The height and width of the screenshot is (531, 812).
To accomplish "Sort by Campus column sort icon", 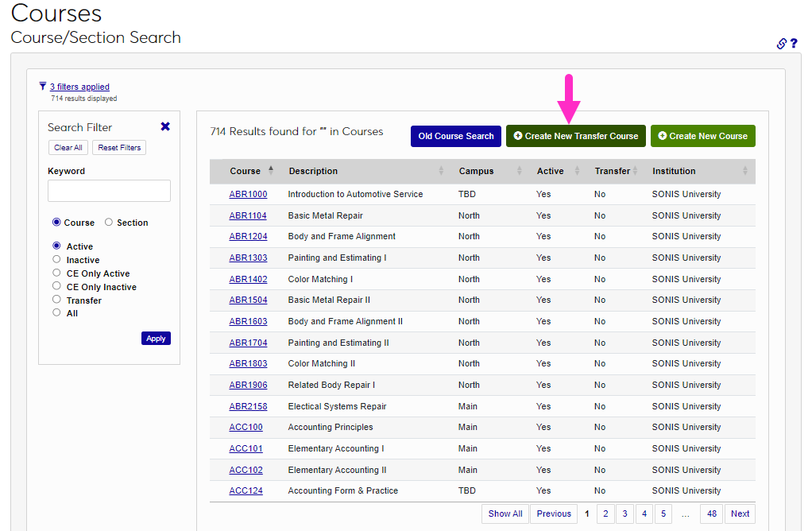I will coord(520,171).
